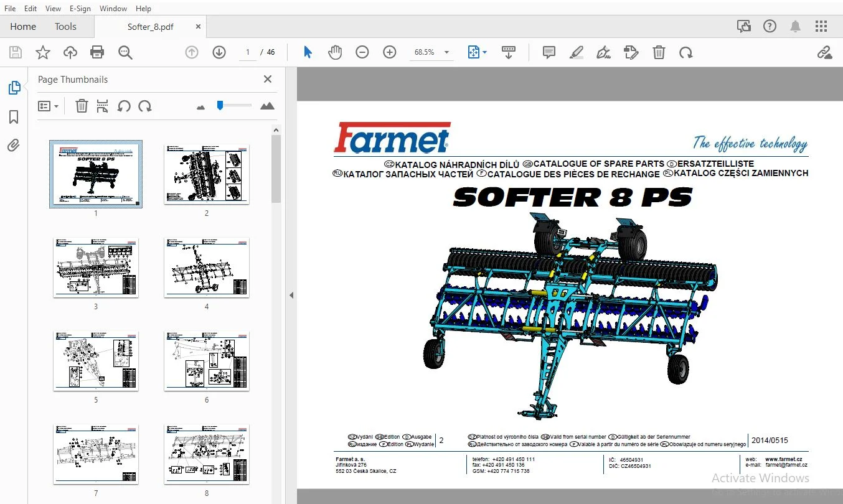Rotate thumbnail clockwise
Screen dimensions: 843x504
click(145, 106)
